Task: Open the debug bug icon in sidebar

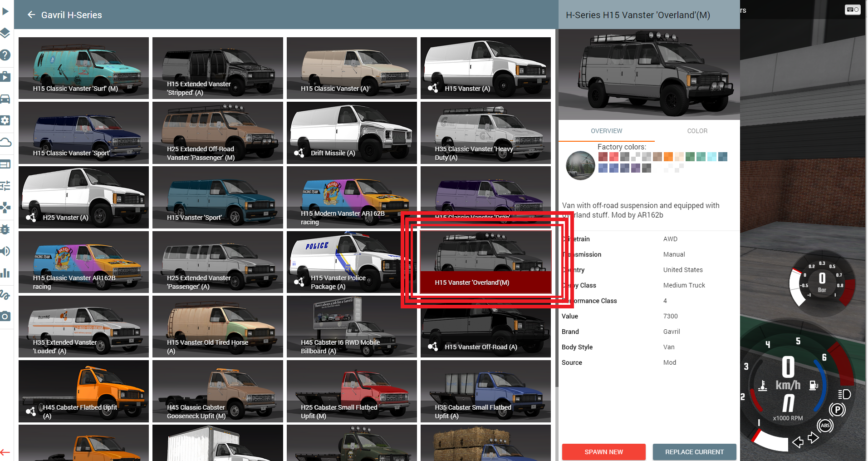Action: (5, 229)
